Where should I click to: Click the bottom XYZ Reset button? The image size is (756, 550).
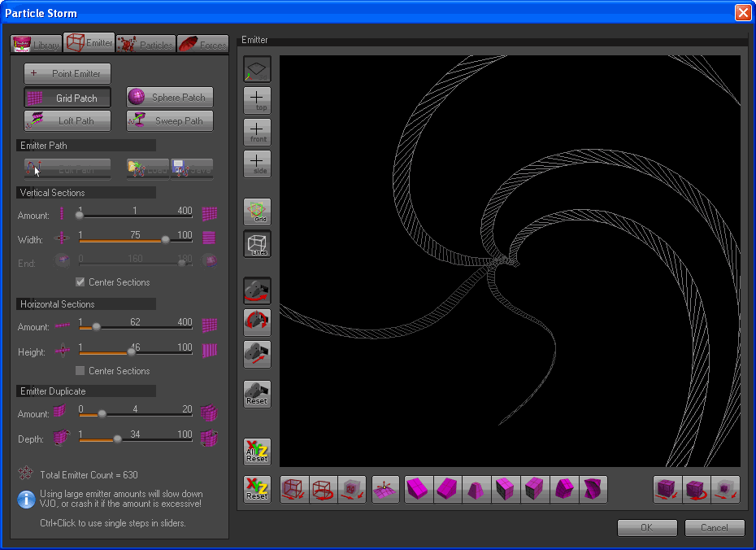pyautogui.click(x=257, y=489)
